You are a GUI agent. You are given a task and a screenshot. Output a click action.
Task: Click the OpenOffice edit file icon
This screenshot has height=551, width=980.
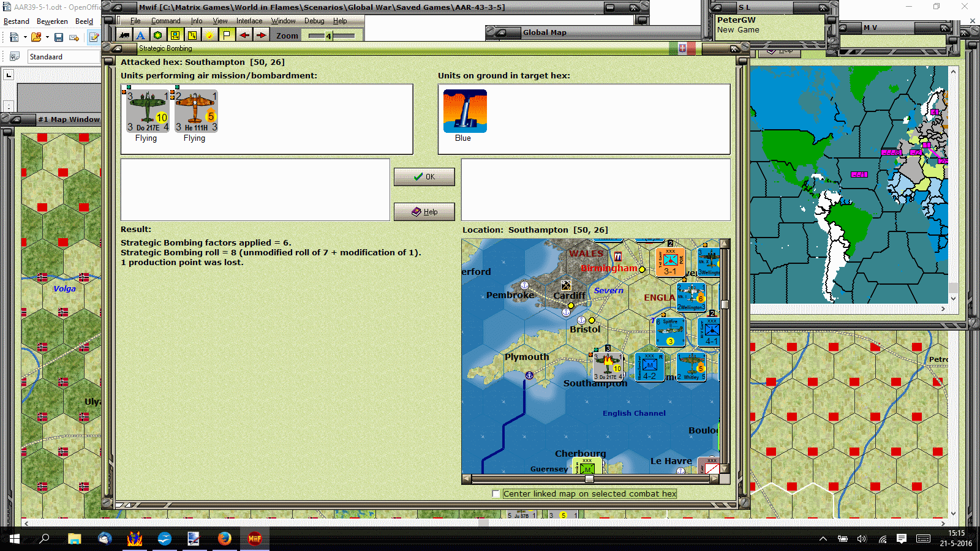tap(94, 37)
